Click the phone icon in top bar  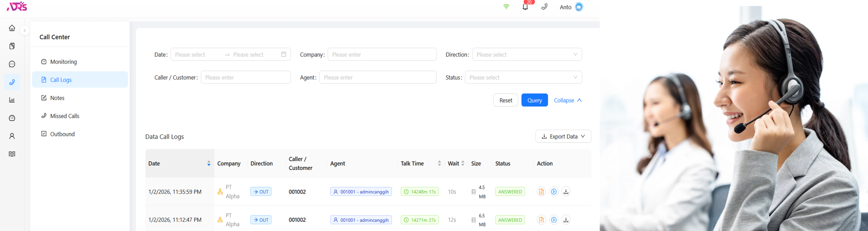click(544, 7)
